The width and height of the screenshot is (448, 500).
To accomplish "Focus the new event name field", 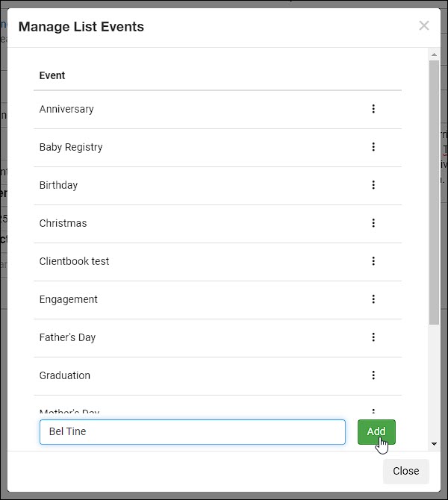I will [x=193, y=432].
